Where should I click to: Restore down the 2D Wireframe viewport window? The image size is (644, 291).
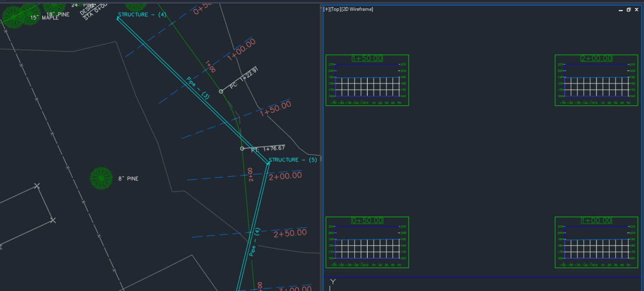[x=628, y=9]
